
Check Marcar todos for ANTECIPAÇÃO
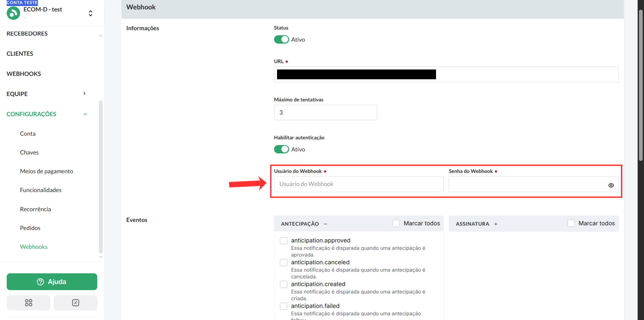[396, 223]
